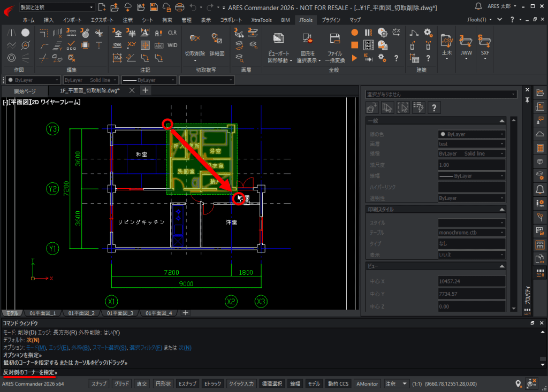Open the ビューポート図形移動 tool

tap(278, 39)
